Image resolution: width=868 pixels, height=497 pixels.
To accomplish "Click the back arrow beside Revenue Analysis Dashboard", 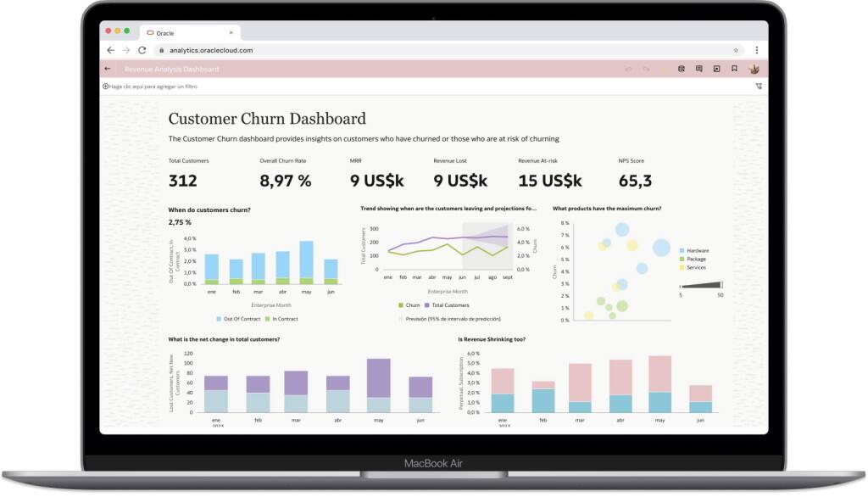I will click(x=105, y=69).
